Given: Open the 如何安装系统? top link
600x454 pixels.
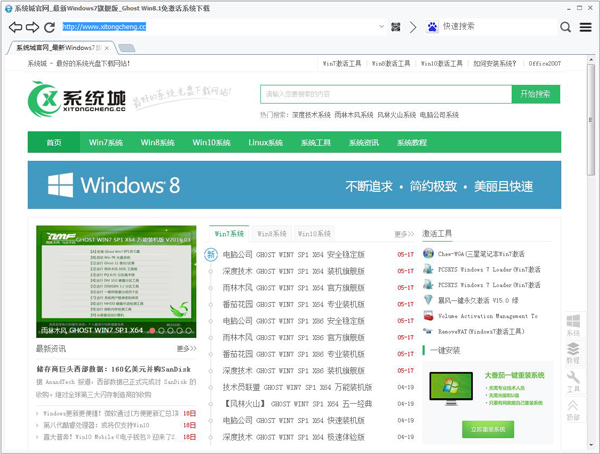Looking at the screenshot, I should [495, 64].
